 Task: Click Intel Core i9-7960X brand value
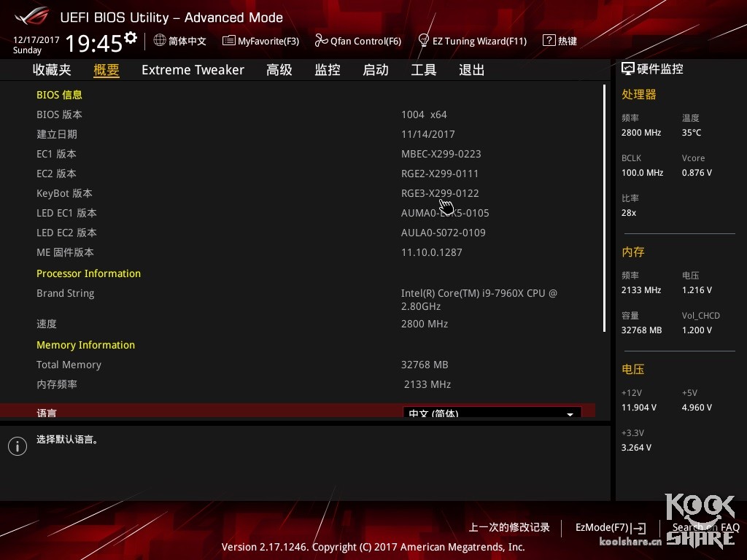click(x=479, y=300)
